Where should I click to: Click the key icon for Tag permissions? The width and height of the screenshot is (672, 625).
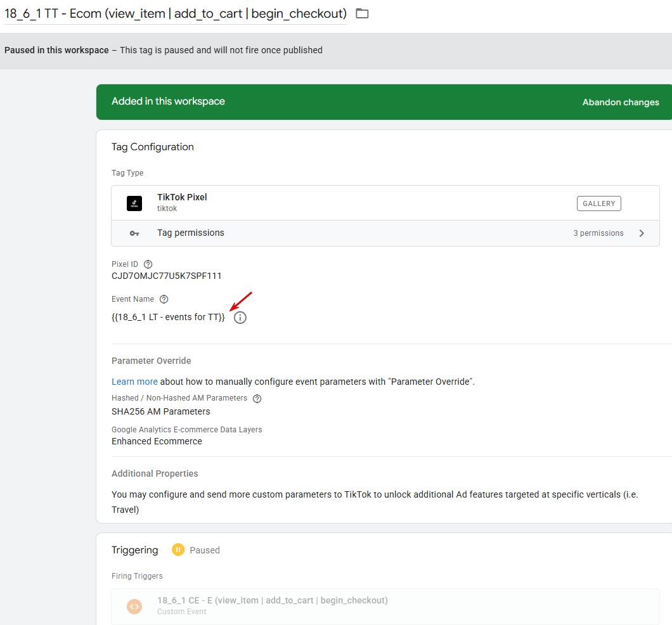click(134, 233)
